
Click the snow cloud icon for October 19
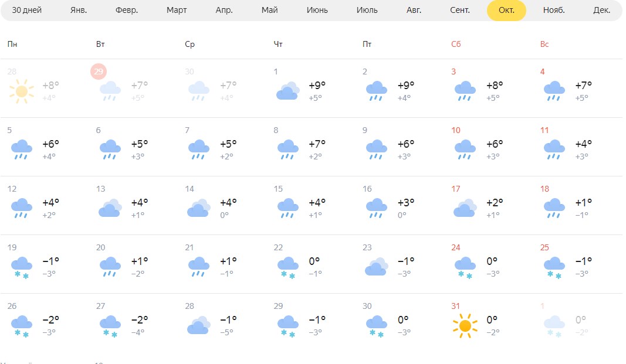click(x=22, y=267)
